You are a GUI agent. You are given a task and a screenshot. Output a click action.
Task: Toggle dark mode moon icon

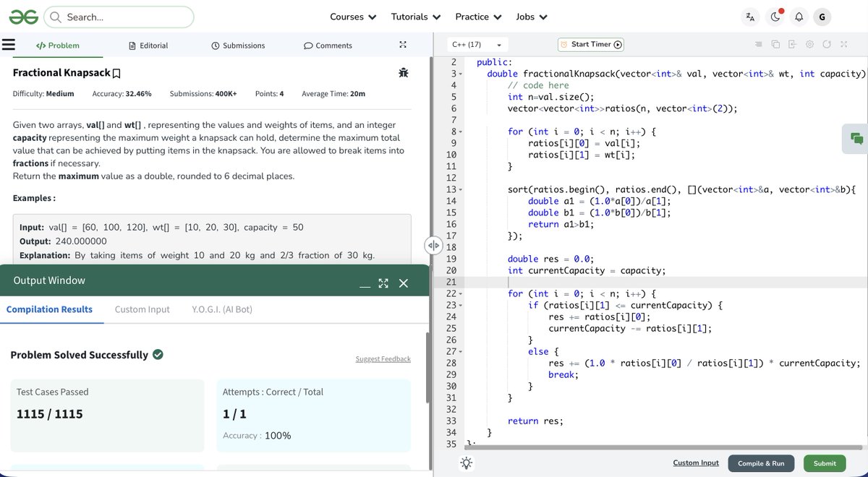pos(775,17)
